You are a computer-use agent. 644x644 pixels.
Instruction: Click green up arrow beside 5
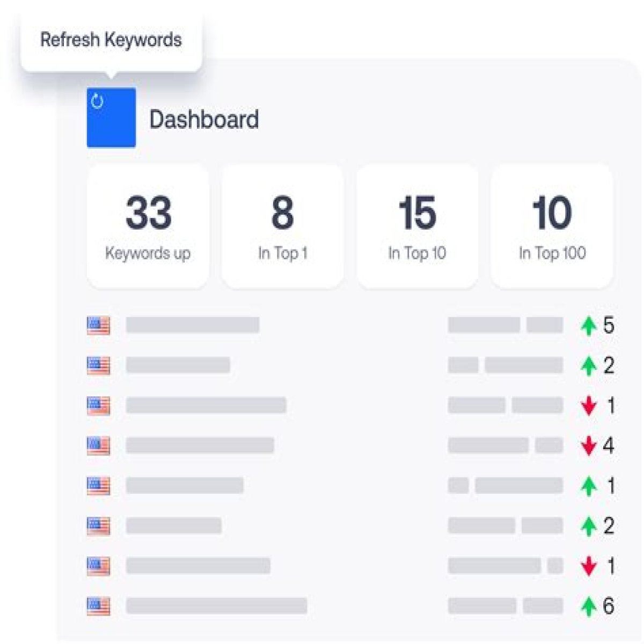tap(589, 325)
